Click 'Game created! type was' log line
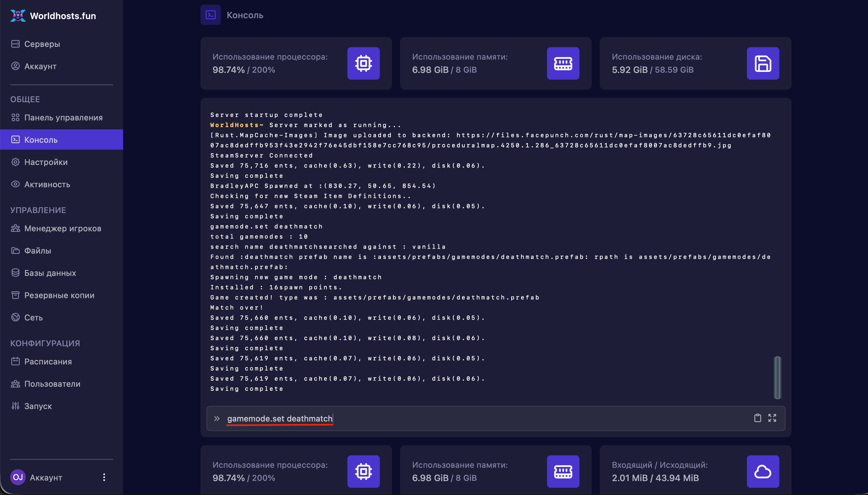The height and width of the screenshot is (495, 868). point(375,297)
